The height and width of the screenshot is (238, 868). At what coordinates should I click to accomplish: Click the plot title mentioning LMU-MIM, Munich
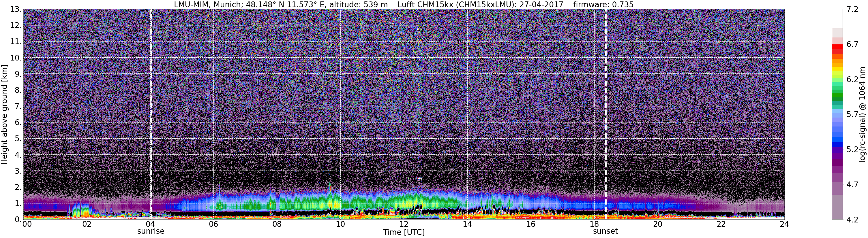tap(404, 4)
